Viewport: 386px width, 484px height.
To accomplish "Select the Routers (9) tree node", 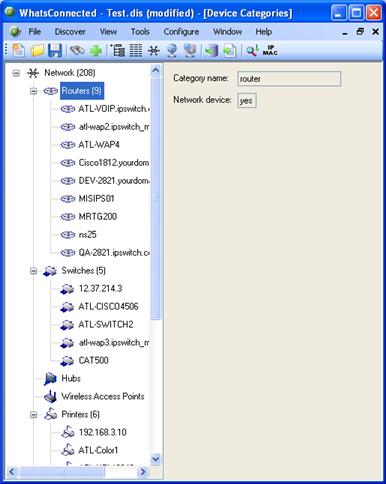I will 82,91.
